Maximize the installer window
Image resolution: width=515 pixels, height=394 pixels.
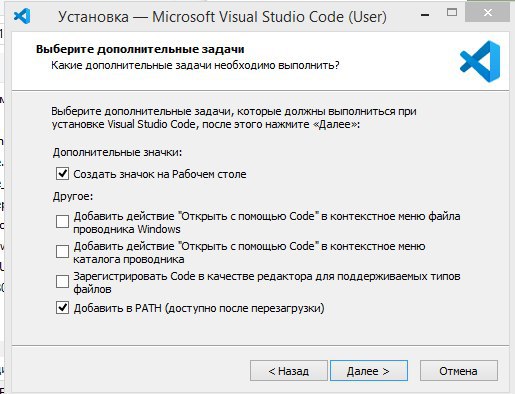pyautogui.click(x=452, y=13)
